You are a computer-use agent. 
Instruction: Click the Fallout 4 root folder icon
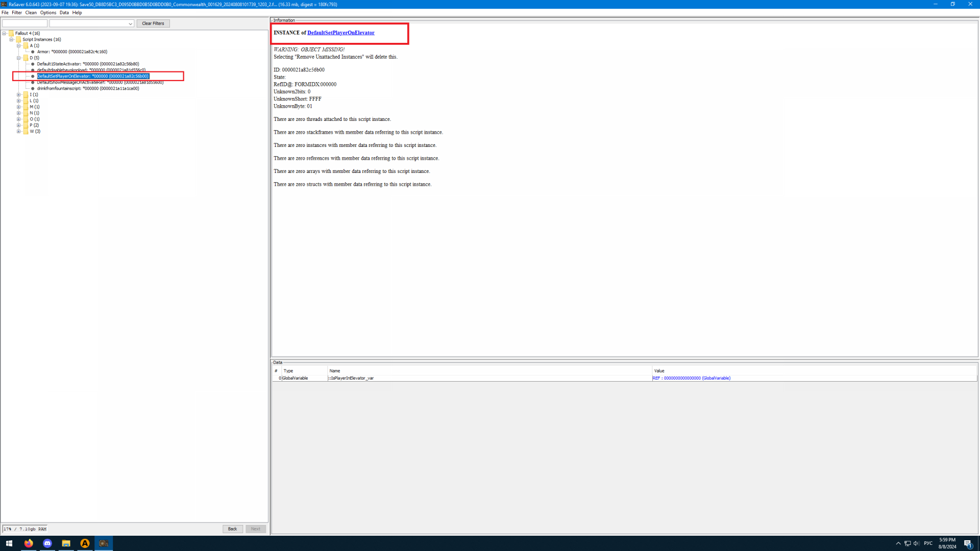coord(11,33)
